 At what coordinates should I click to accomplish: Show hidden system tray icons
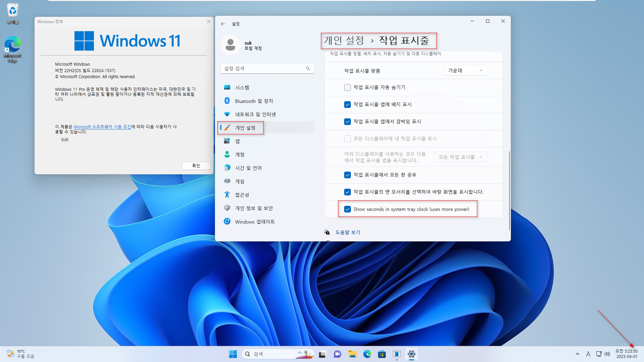(x=577, y=354)
